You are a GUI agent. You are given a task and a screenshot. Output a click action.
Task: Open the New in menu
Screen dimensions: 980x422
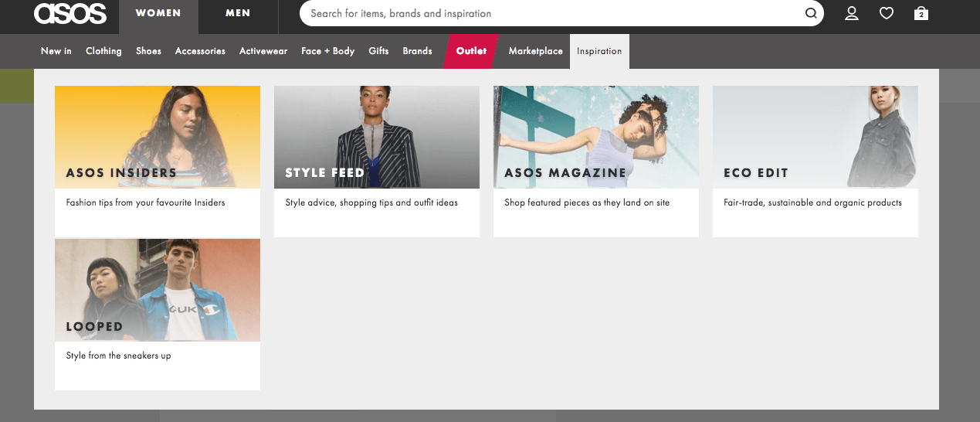56,51
